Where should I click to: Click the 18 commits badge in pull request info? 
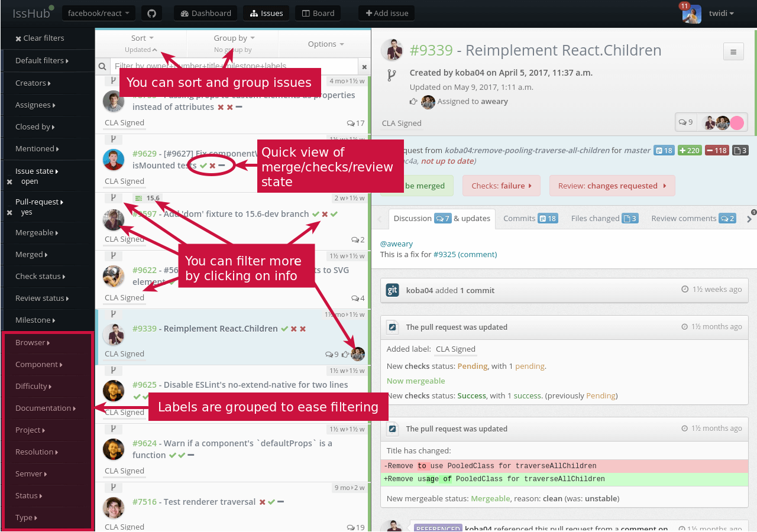tap(664, 150)
